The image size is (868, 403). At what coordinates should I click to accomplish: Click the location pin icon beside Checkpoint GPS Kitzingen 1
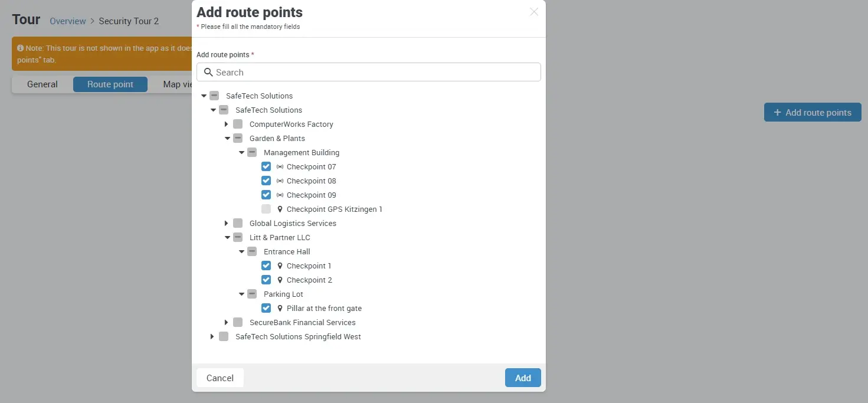coord(280,209)
